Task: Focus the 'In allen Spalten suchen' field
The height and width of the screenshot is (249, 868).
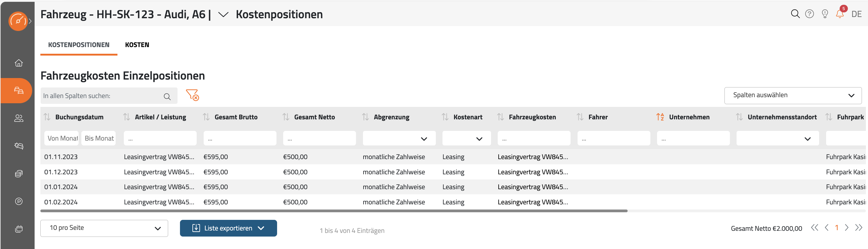Action: tap(109, 96)
